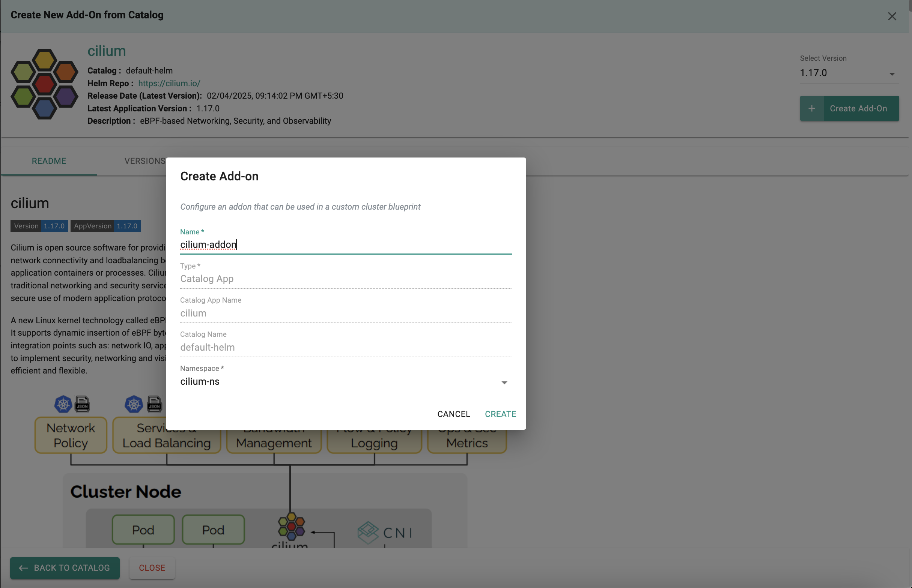This screenshot has height=588, width=912.
Task: Click the Namespace dropdown arrow
Action: [504, 382]
